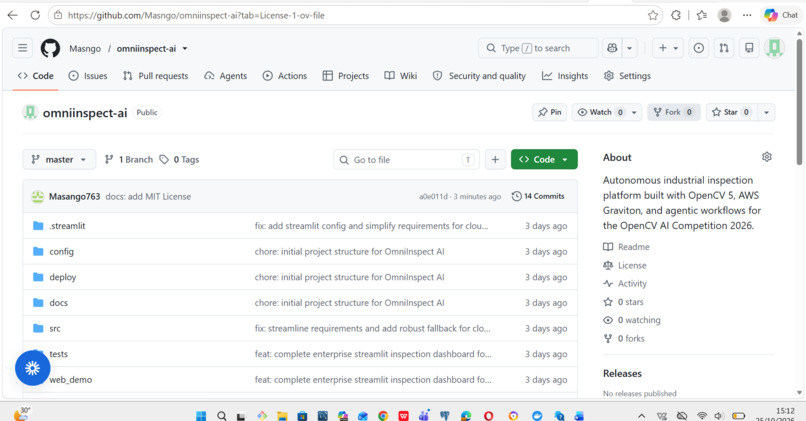View the 14 Commits history
The height and width of the screenshot is (421, 806).
[538, 196]
